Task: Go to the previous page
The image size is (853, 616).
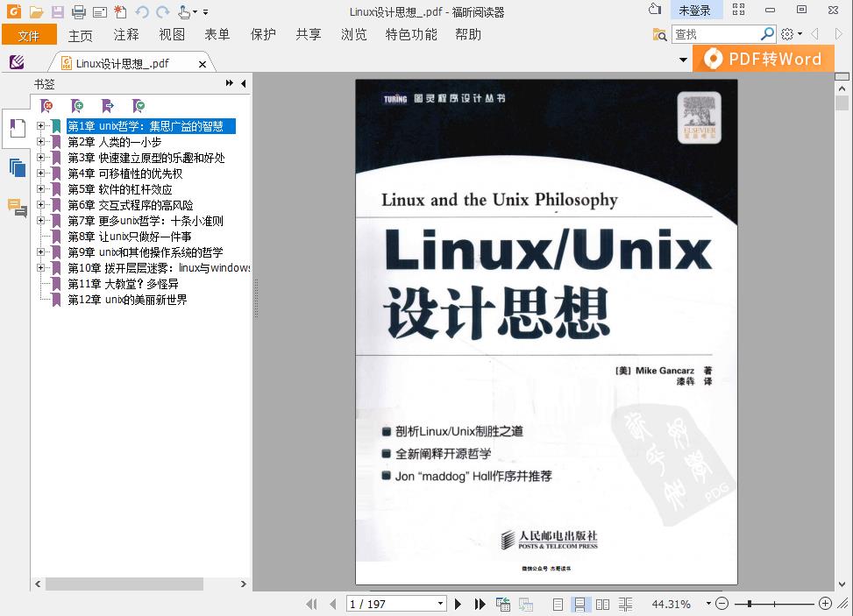Action: point(333,604)
